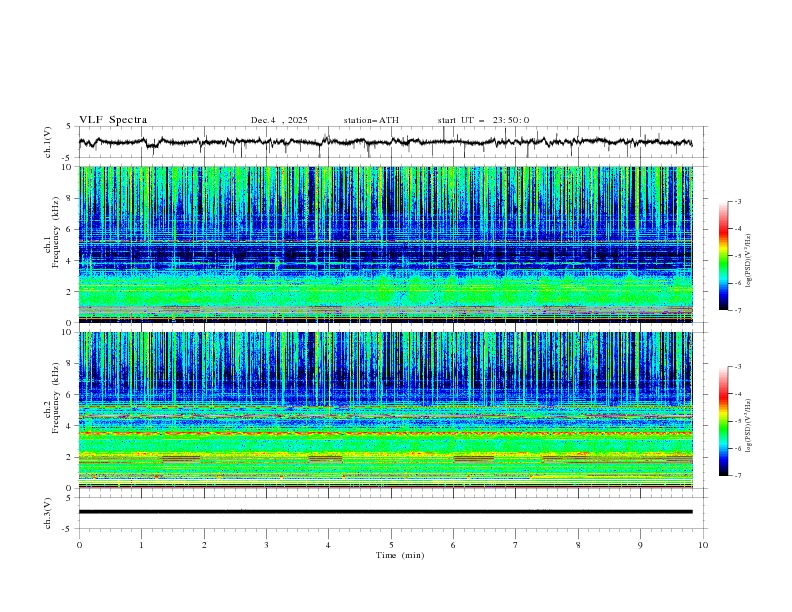Click the ch.1 frequency tick "2"
The height and width of the screenshot is (612, 792).
[x=71, y=292]
